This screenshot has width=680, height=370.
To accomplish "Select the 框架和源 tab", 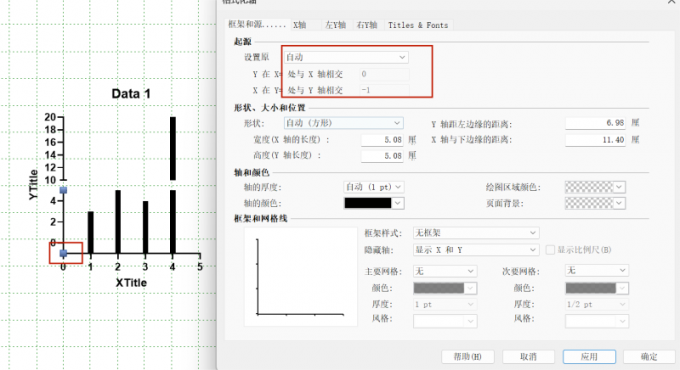I will click(258, 25).
